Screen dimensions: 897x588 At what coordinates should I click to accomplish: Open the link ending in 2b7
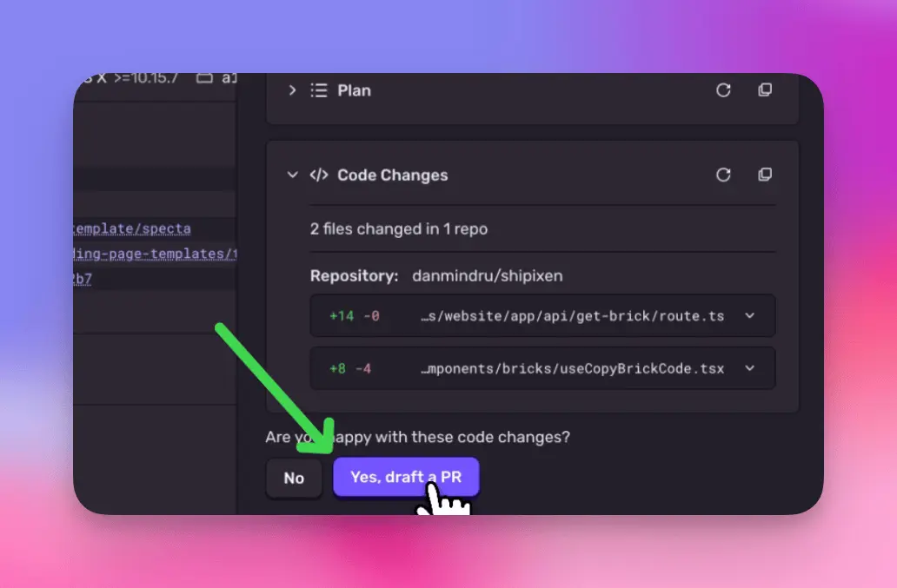(83, 279)
